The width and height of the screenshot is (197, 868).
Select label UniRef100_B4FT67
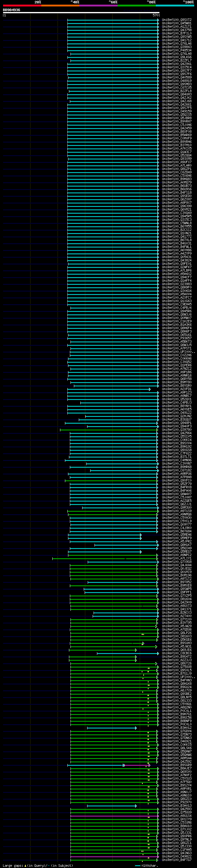[177, 860]
